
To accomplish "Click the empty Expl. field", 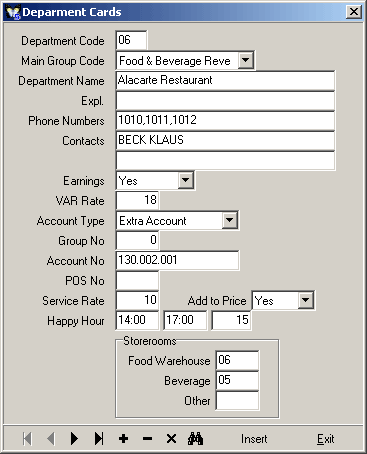I will [x=225, y=100].
